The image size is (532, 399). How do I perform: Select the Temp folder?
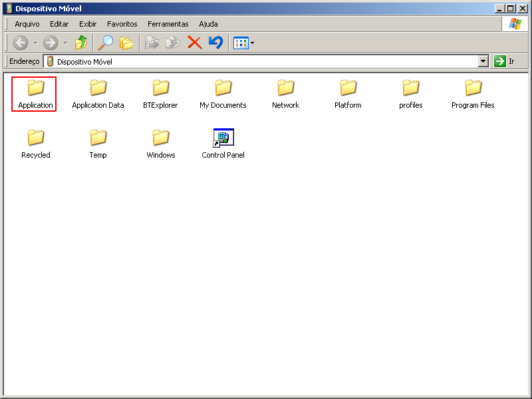(x=98, y=144)
